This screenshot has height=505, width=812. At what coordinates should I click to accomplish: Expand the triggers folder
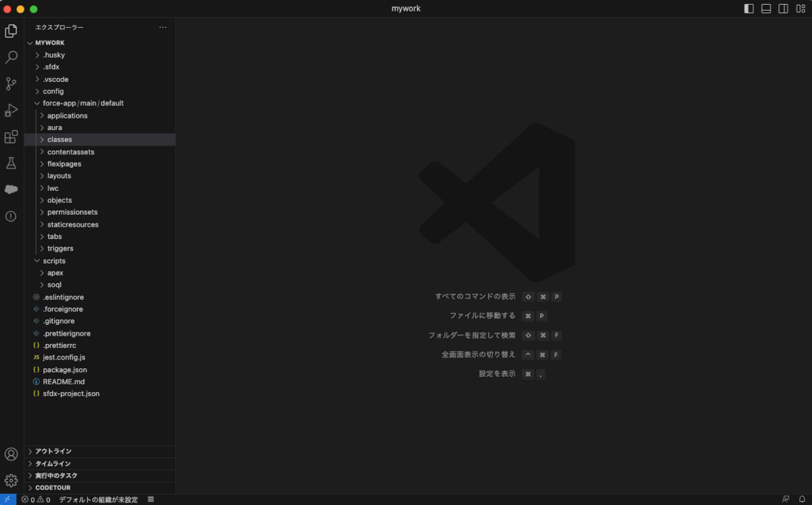(x=100, y=248)
